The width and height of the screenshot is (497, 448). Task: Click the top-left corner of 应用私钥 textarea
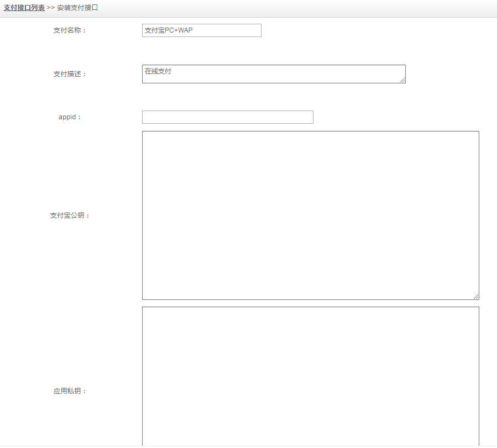145,309
